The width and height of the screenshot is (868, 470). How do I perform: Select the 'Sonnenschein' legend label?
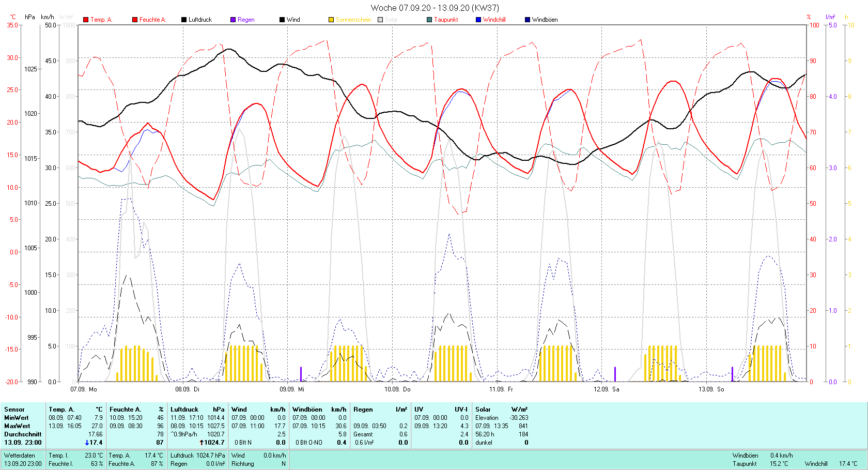click(353, 20)
